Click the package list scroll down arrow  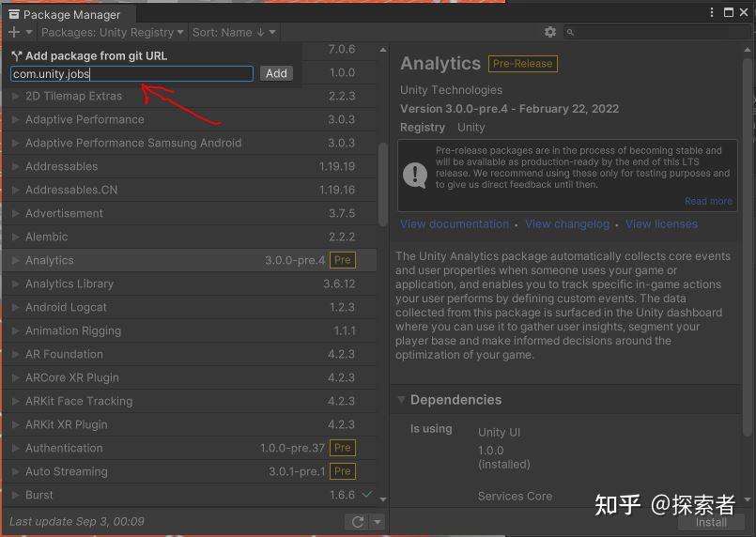point(383,499)
